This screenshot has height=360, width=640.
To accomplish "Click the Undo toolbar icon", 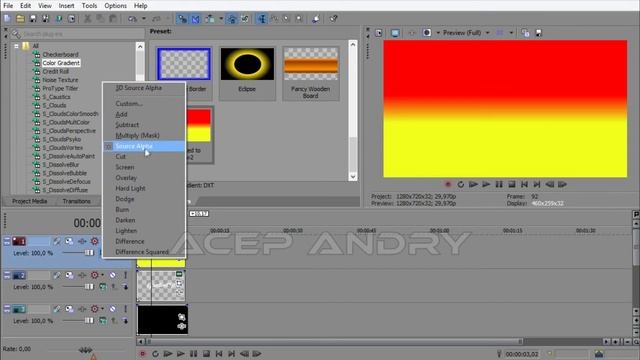I will click(132, 19).
